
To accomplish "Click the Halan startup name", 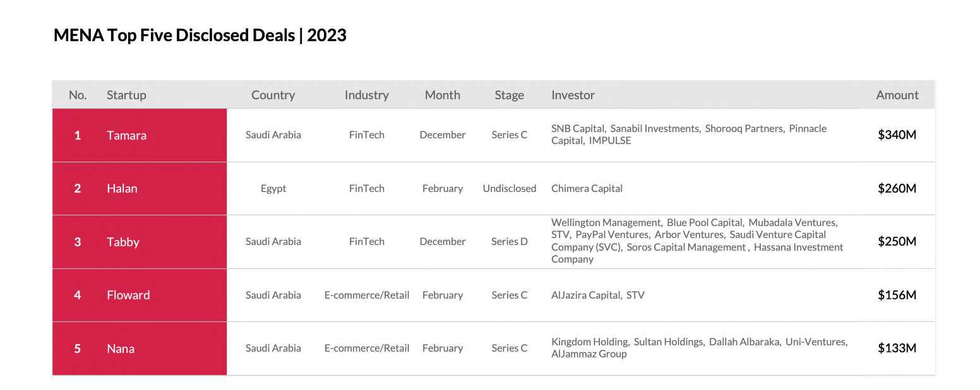I will [x=122, y=189].
